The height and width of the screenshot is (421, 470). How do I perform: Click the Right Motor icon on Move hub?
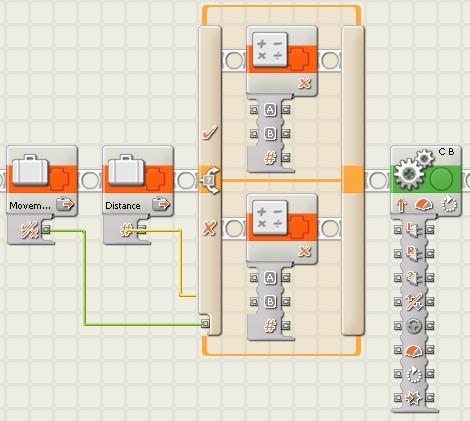[x=414, y=254]
